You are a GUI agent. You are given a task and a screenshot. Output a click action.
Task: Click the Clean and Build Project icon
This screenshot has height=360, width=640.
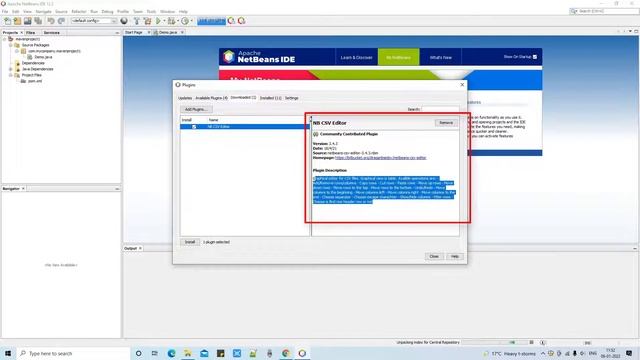click(x=147, y=21)
